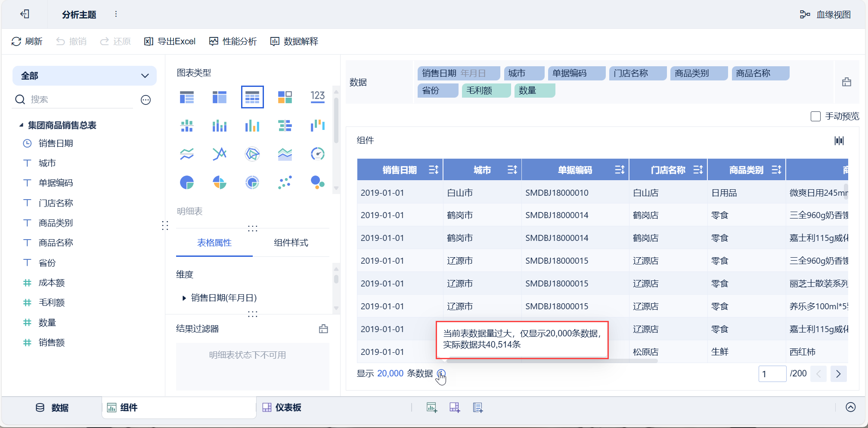Sort by the 单据编码 column header icon

point(620,170)
